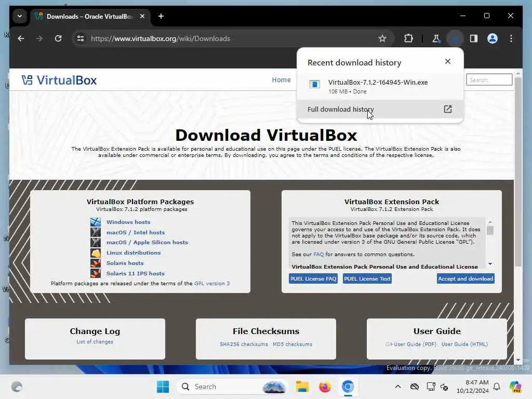Reload the VirtualBox Downloads page

pyautogui.click(x=58, y=38)
